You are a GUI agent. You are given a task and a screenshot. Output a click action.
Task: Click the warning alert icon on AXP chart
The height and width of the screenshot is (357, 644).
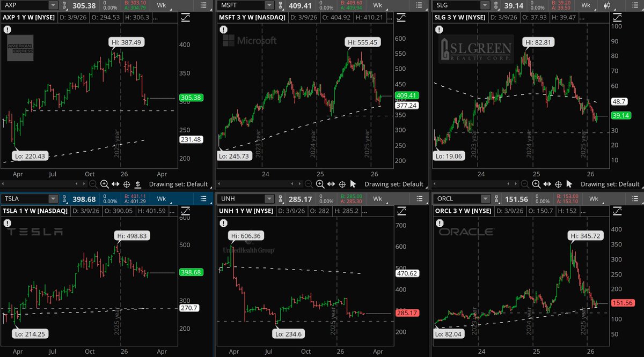click(x=8, y=30)
